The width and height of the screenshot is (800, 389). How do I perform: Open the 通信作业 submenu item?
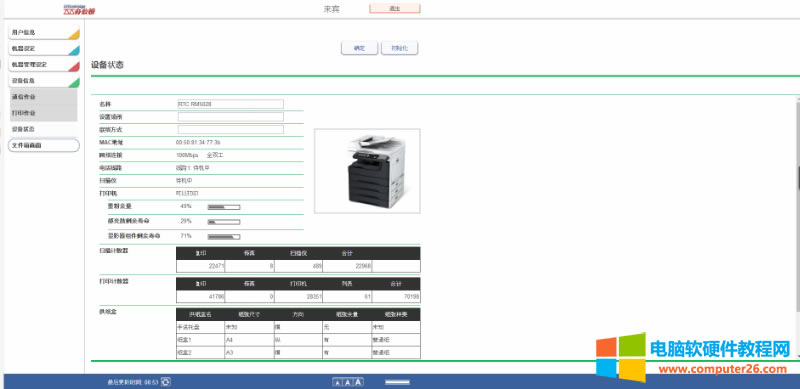[x=43, y=96]
